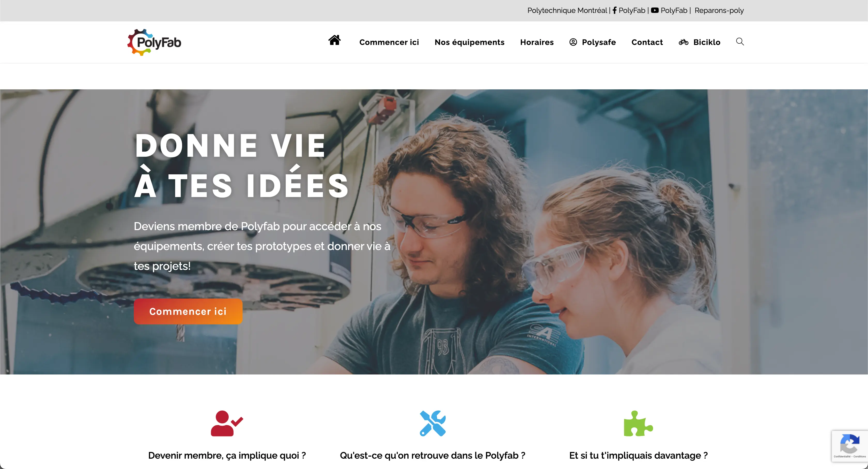Click the bicycle icon beside Biciklo
This screenshot has height=469, width=868.
pos(683,42)
